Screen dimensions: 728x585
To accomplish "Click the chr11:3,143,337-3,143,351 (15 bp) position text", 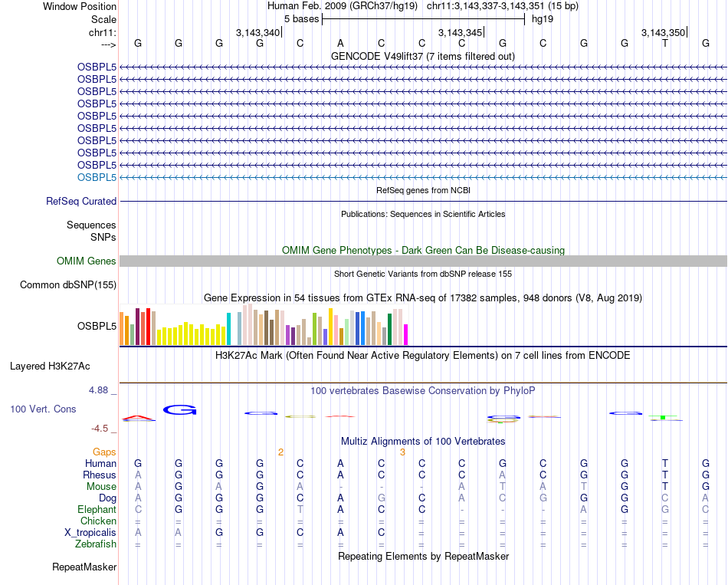I will coord(503,6).
